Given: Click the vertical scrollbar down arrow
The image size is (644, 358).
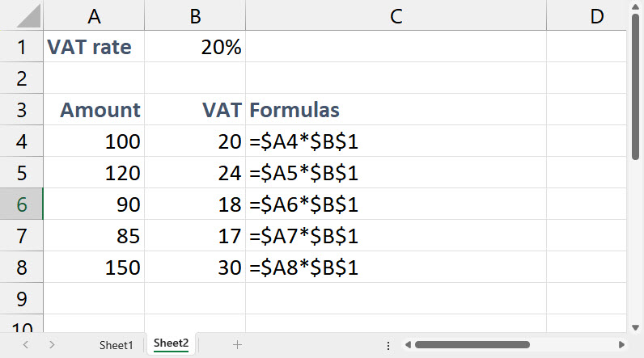Looking at the screenshot, I should [x=635, y=327].
